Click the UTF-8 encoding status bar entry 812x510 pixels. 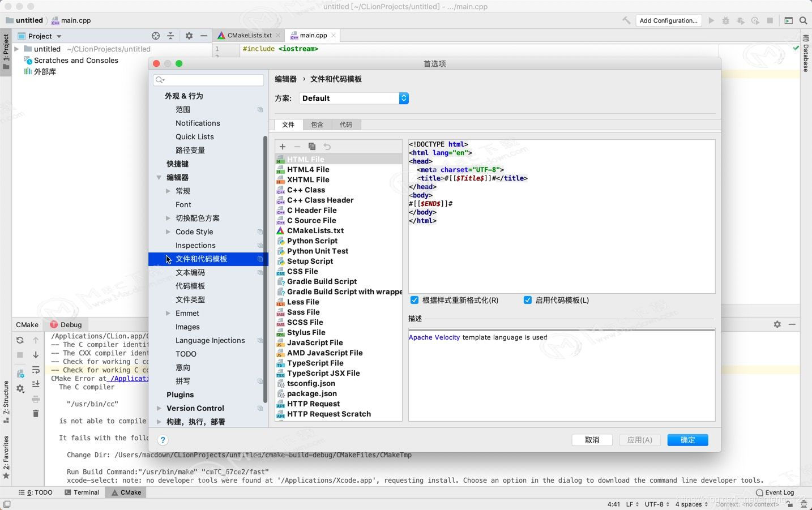(x=657, y=504)
